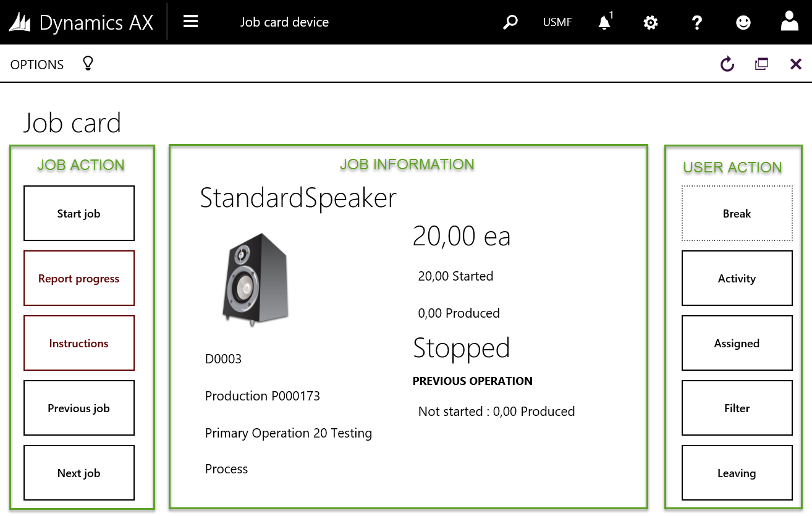Viewport: 812px width, 516px height.
Task: Select the USMF company picker
Action: click(x=557, y=23)
